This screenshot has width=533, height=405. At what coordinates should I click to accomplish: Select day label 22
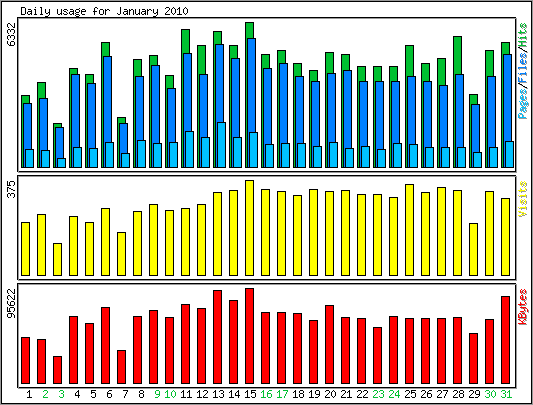(x=362, y=394)
